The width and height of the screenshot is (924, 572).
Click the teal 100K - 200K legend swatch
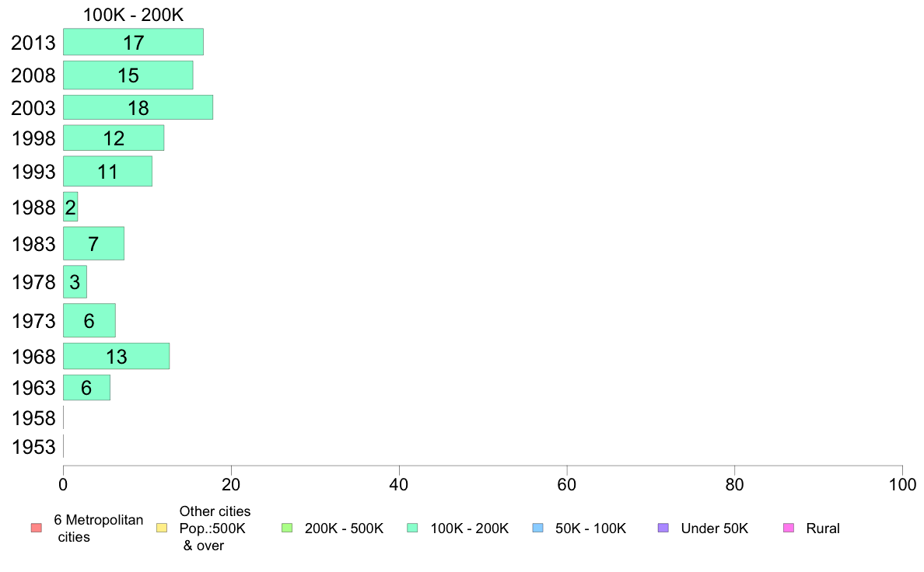[x=412, y=528]
